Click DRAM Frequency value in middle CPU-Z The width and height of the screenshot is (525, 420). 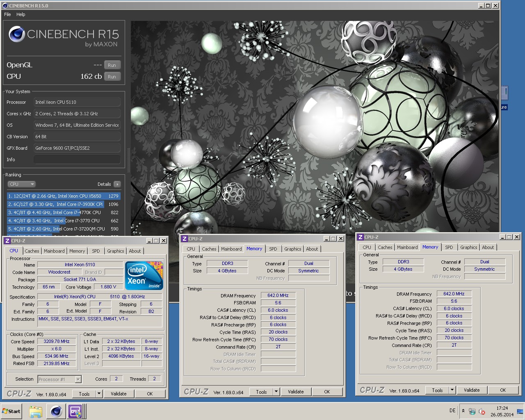click(278, 295)
